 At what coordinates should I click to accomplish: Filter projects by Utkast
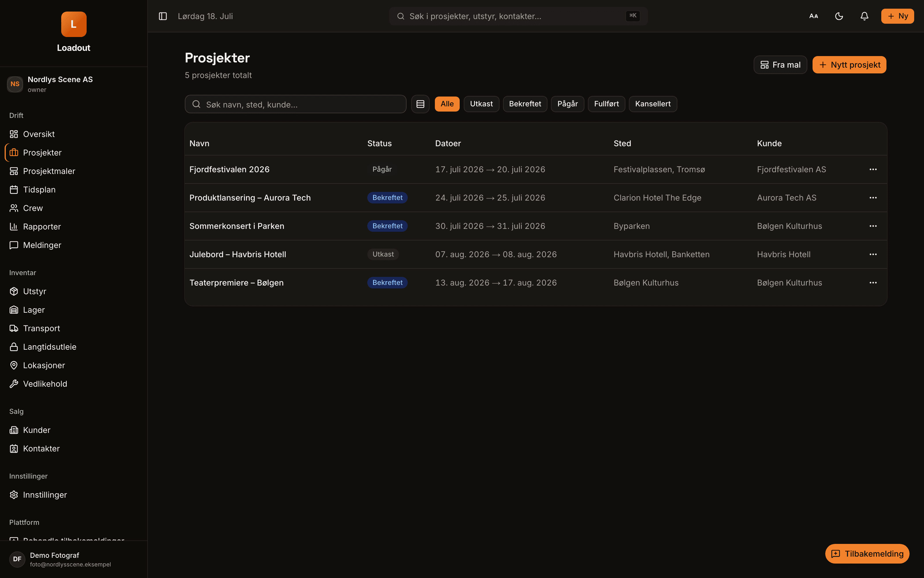tap(481, 104)
